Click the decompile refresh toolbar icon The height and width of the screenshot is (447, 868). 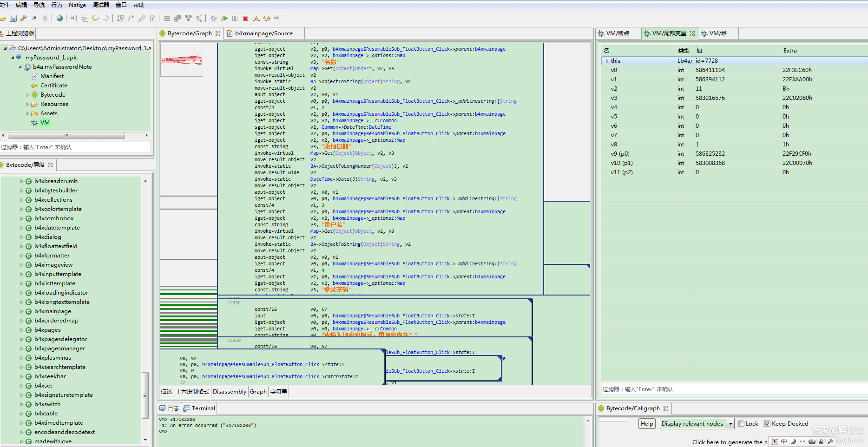[120, 18]
